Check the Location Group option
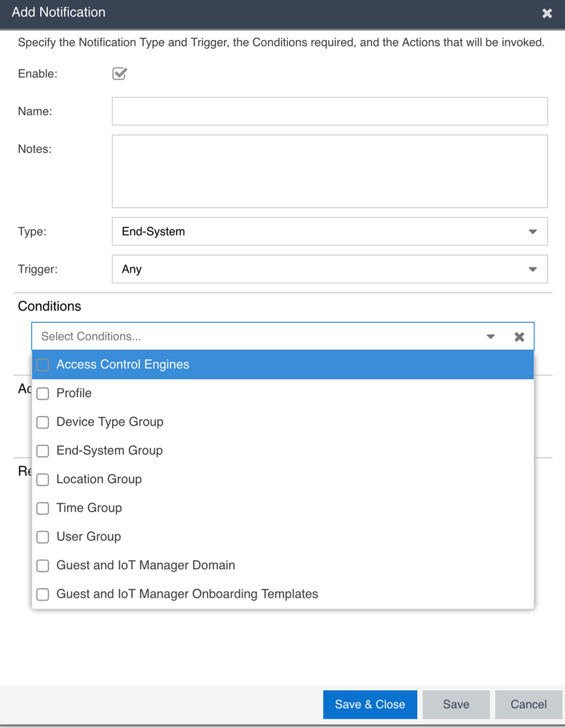 (x=43, y=480)
